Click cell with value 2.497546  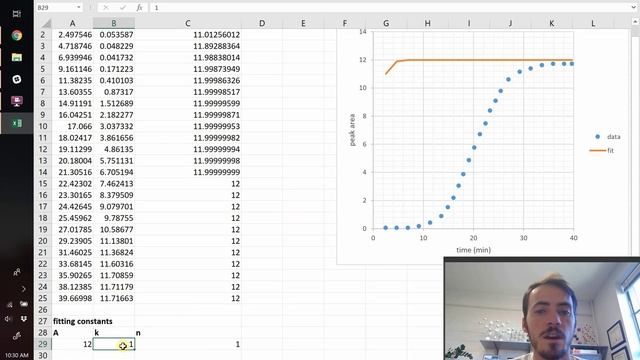coord(73,35)
